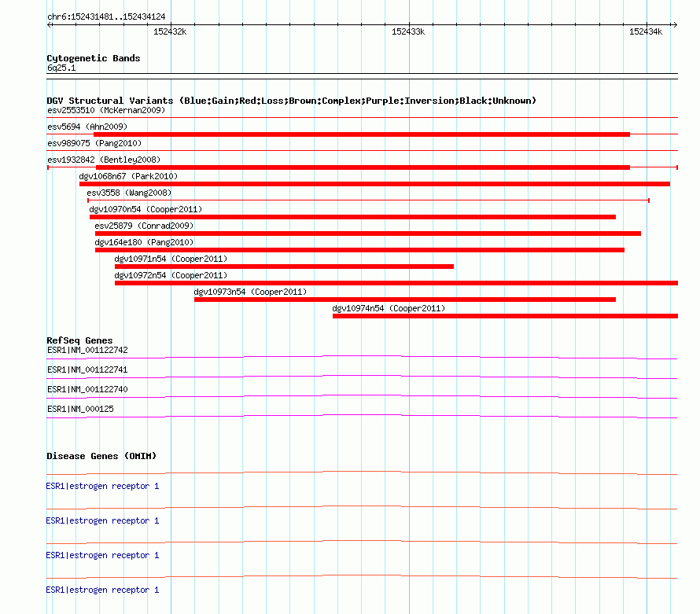Click the esv2553510 (McKernan2009) variant label
This screenshot has width=700, height=614.
tap(106, 110)
